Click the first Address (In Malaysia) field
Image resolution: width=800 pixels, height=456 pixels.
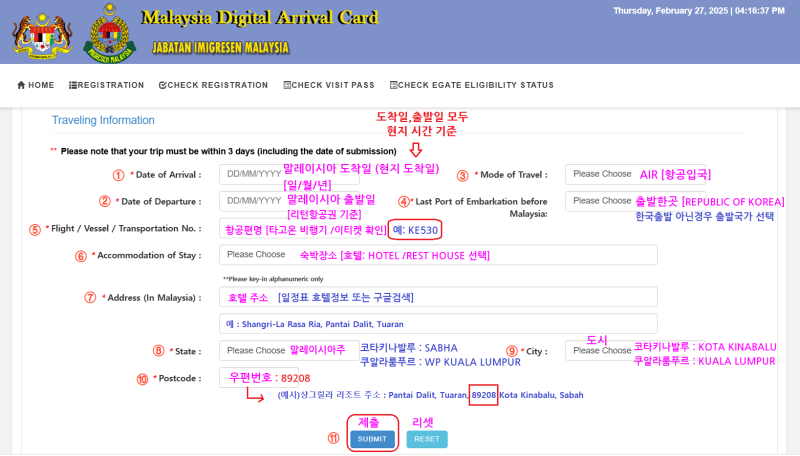pyautogui.click(x=438, y=297)
